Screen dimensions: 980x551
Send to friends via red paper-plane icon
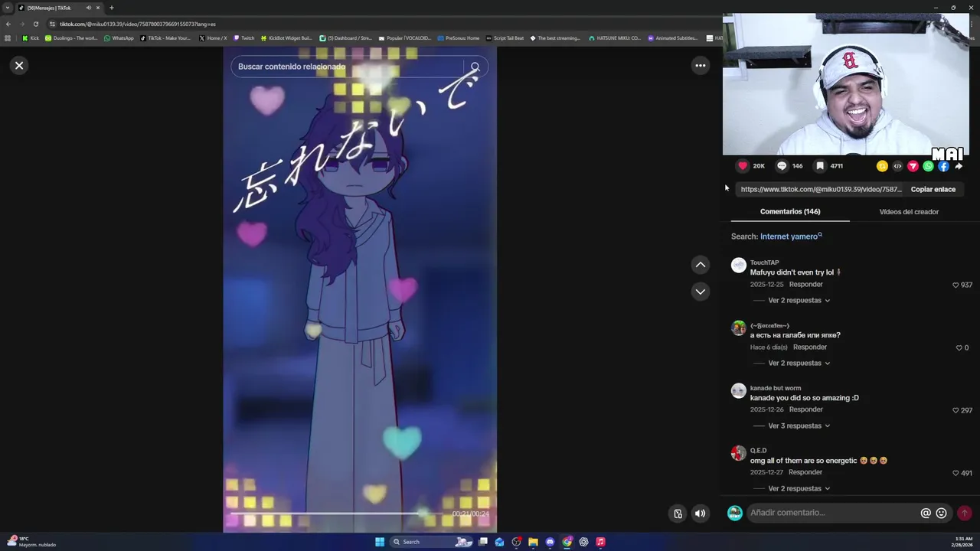click(x=913, y=166)
